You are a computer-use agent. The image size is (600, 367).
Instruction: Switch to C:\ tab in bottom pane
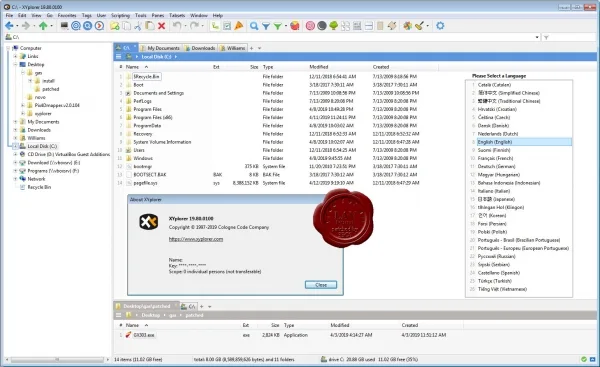coord(189,306)
